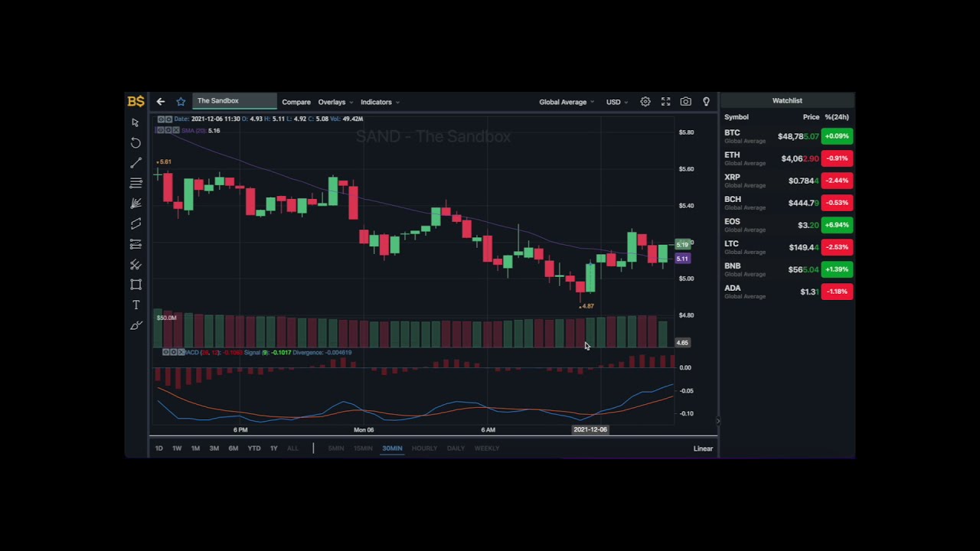Expand the Indicators dropdown
This screenshot has height=551, width=980.
380,102
